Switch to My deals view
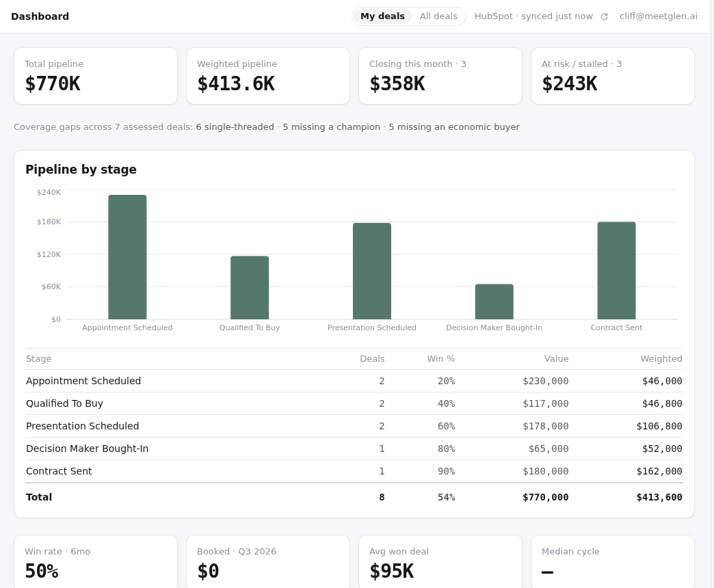The height and width of the screenshot is (588, 714). click(x=382, y=16)
